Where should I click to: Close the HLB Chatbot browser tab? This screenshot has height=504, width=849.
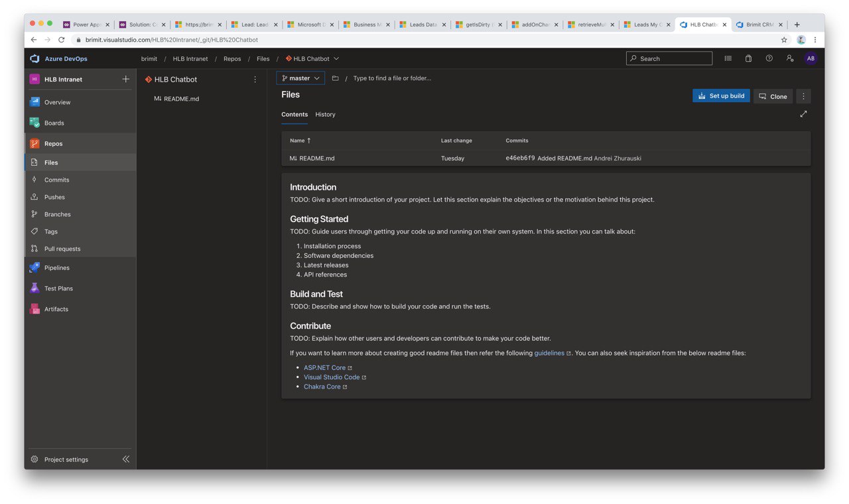(724, 25)
